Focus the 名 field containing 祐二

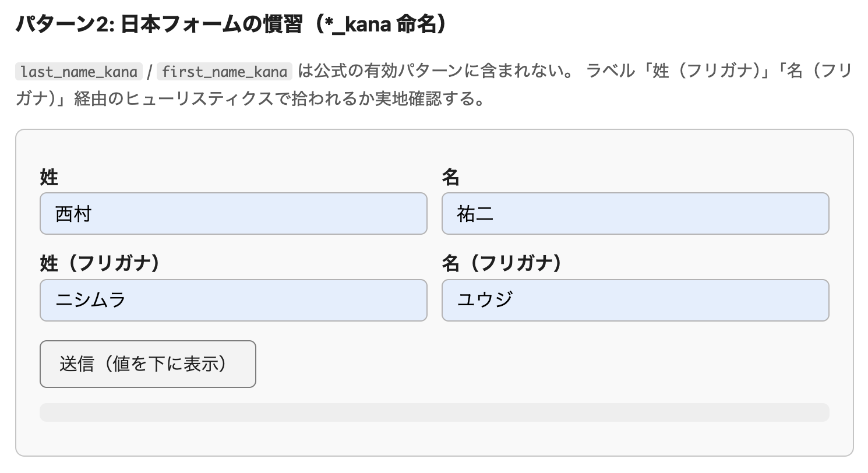pos(635,214)
